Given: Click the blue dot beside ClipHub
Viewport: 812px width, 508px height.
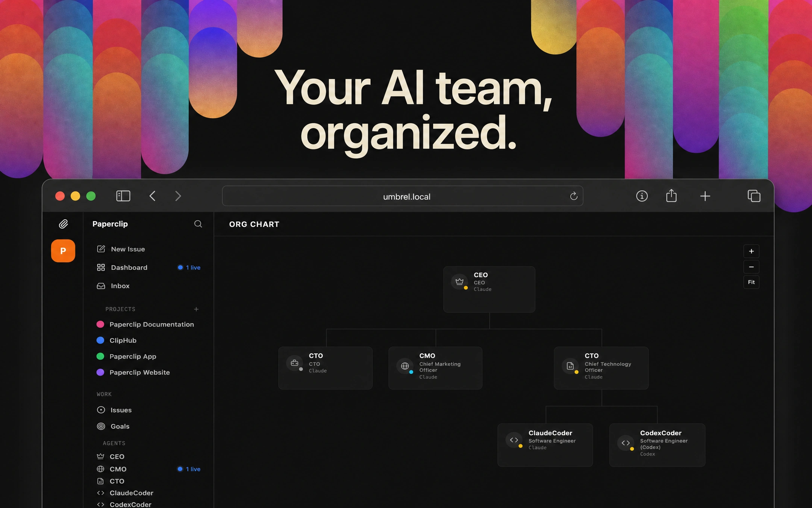Looking at the screenshot, I should point(100,340).
